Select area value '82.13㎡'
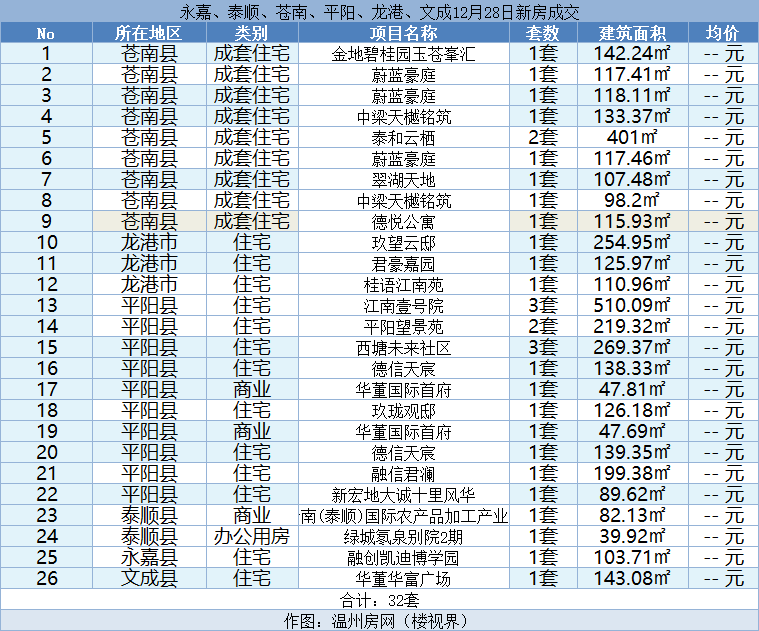 click(x=632, y=515)
